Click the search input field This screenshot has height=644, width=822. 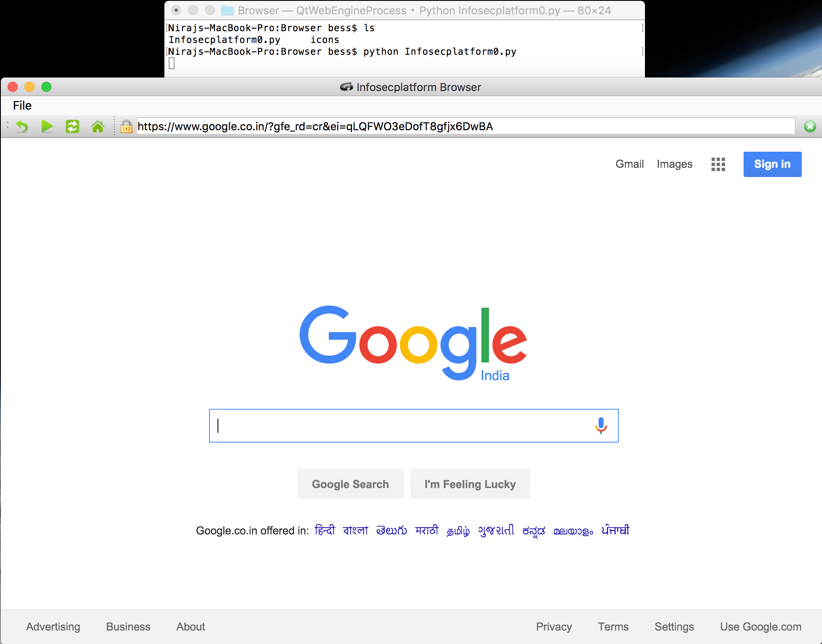[412, 426]
